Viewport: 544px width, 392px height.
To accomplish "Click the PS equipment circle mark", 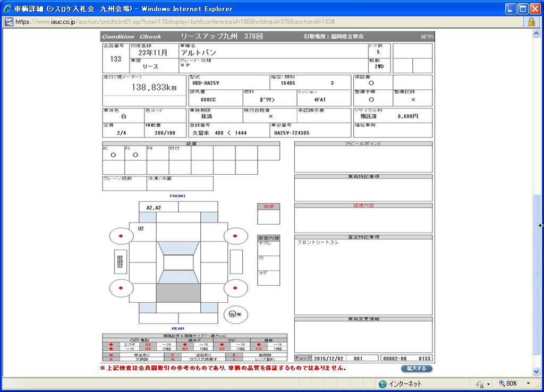I will click(x=135, y=155).
